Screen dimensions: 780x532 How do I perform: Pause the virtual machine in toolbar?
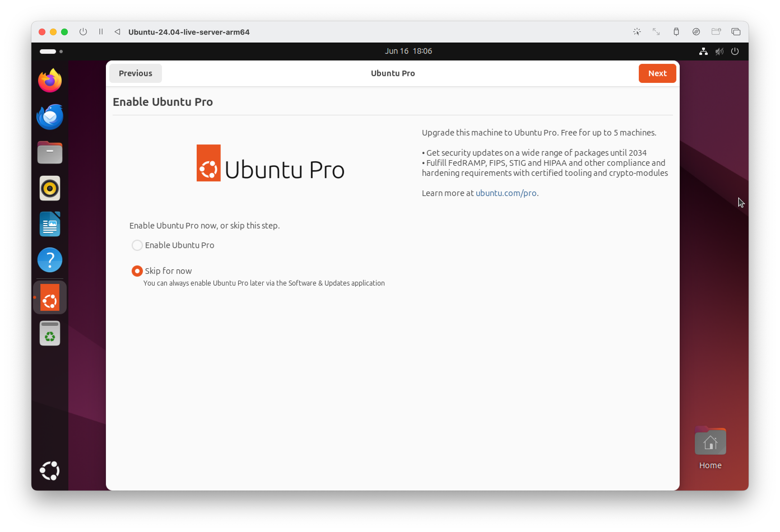tap(101, 32)
